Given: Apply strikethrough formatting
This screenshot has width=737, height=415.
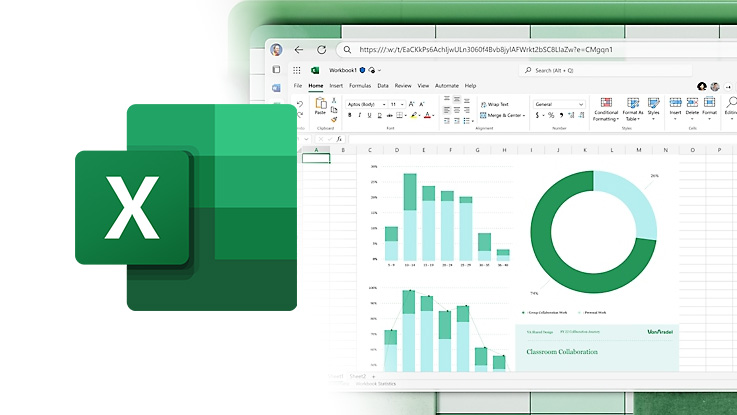Looking at the screenshot, I should click(390, 115).
